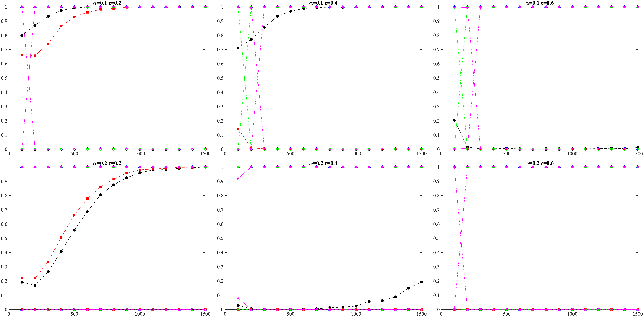Screen dimensions: 644x316
Task: Click red square near 0.14 in α=0.1 c=0.4 plot
Action: [238, 129]
